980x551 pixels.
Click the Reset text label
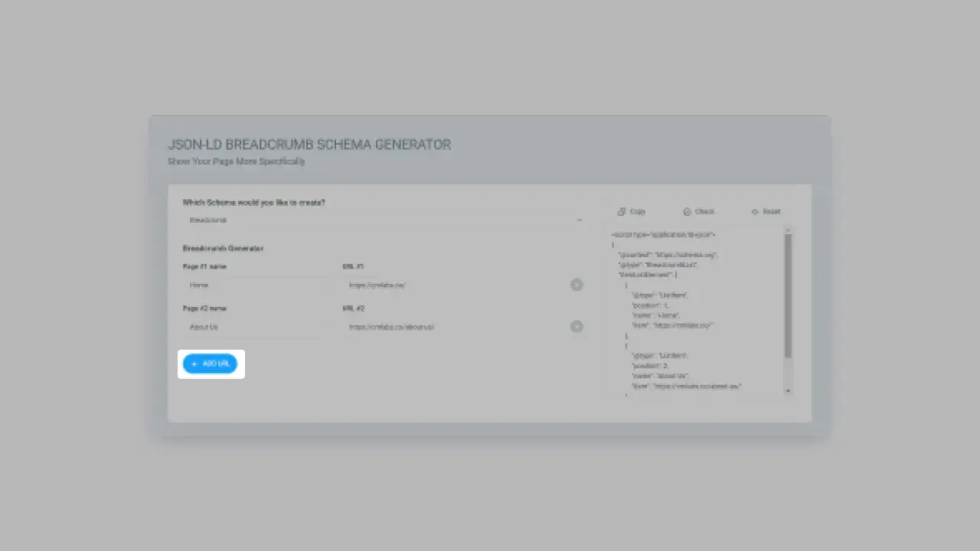click(x=771, y=211)
